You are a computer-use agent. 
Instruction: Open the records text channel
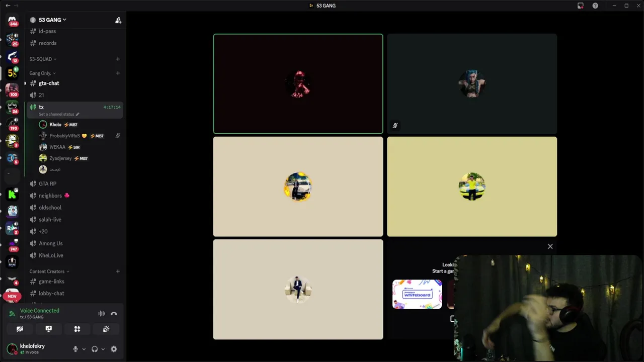(74, 43)
